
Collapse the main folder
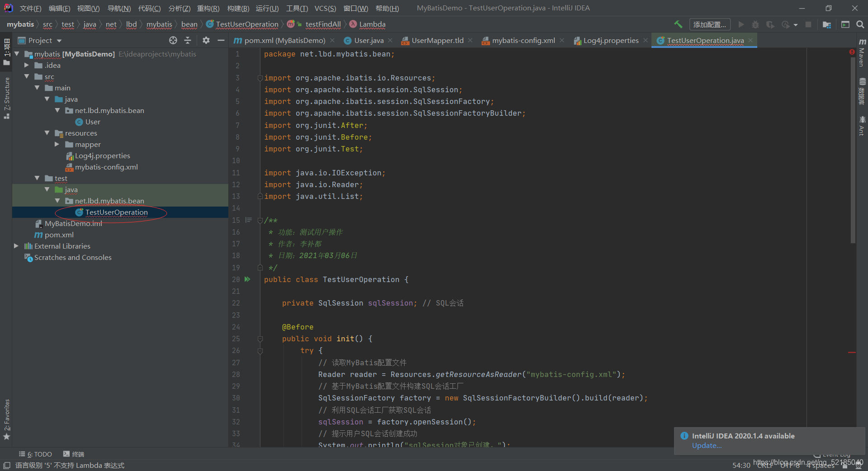[x=37, y=88]
